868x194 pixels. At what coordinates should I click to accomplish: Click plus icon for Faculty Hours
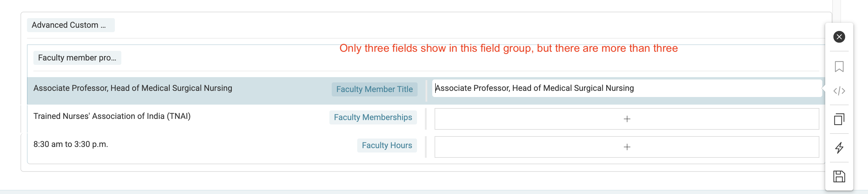pyautogui.click(x=627, y=147)
